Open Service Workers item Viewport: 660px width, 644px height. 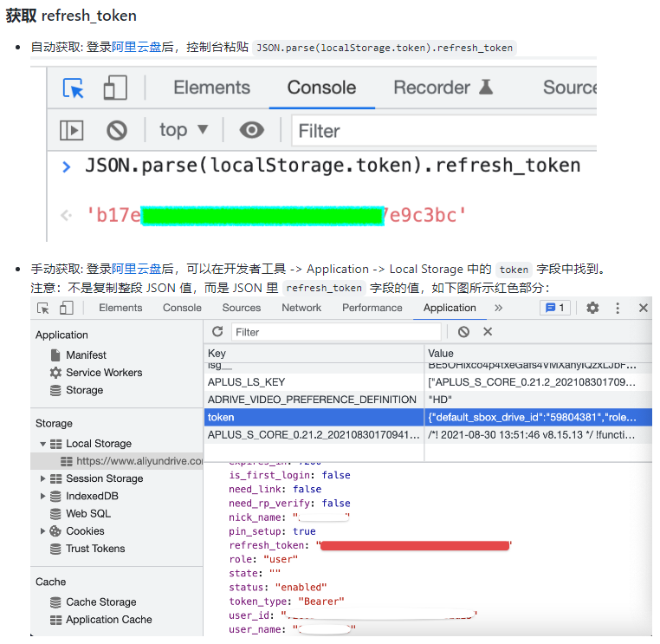[x=96, y=373]
